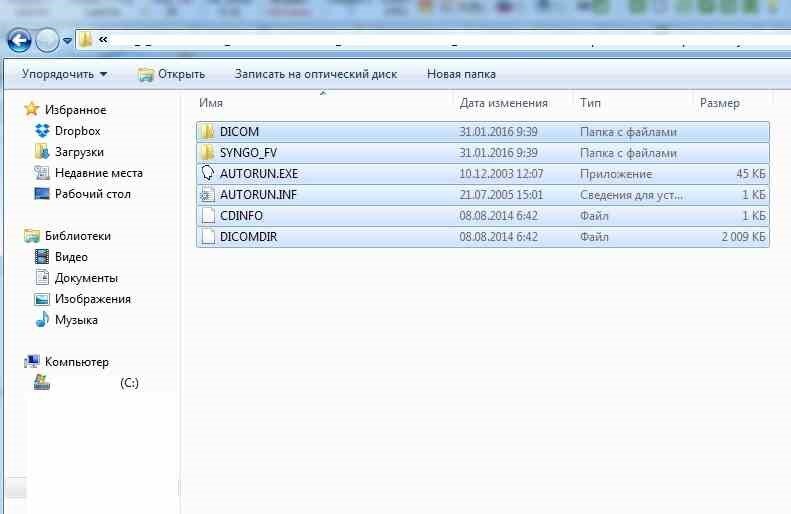The height and width of the screenshot is (514, 791).
Task: Click the Библиотеки icon
Action: (x=32, y=236)
